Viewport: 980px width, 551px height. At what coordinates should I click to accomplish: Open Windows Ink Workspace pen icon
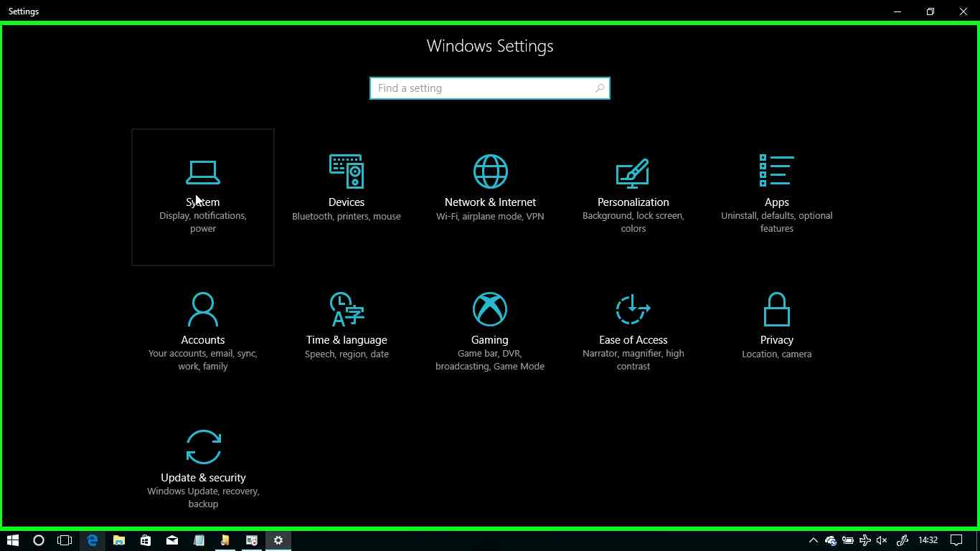(x=903, y=540)
